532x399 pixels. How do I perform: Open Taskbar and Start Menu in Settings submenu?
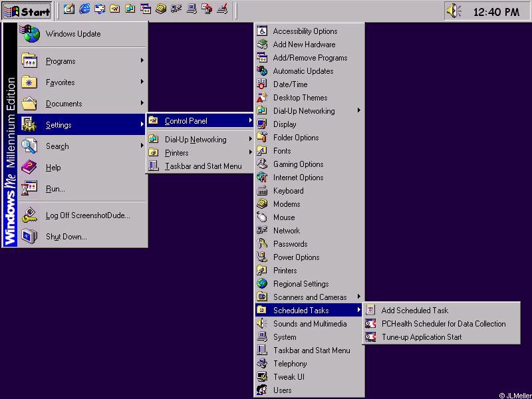[200, 166]
